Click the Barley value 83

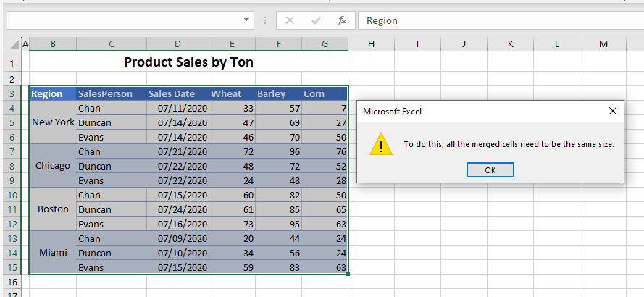(278, 267)
